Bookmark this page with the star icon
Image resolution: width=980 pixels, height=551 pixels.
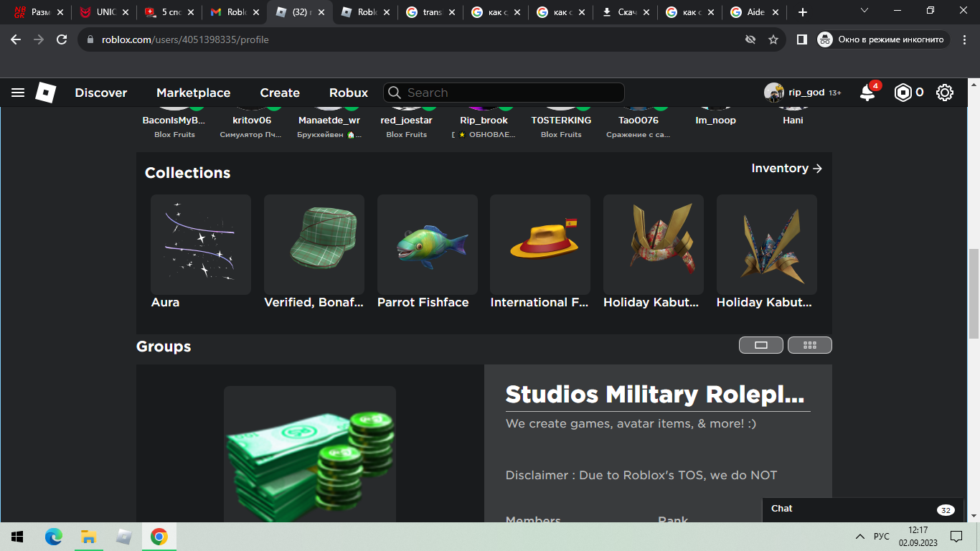tap(773, 39)
